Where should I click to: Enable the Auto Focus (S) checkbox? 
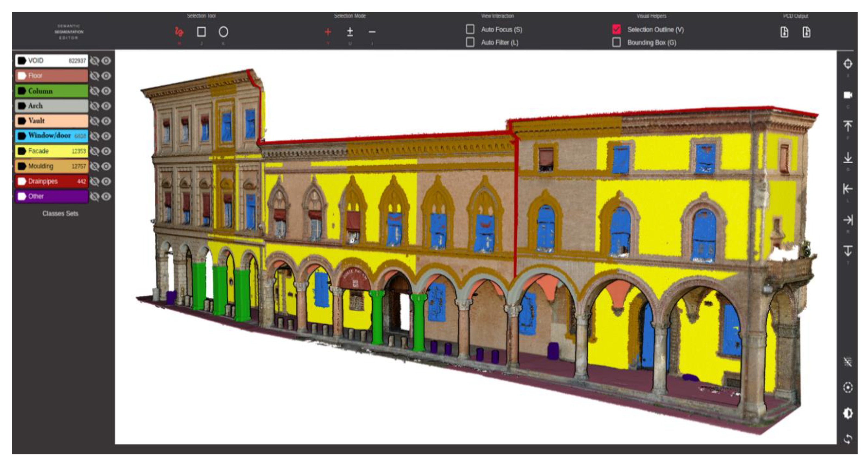click(470, 29)
